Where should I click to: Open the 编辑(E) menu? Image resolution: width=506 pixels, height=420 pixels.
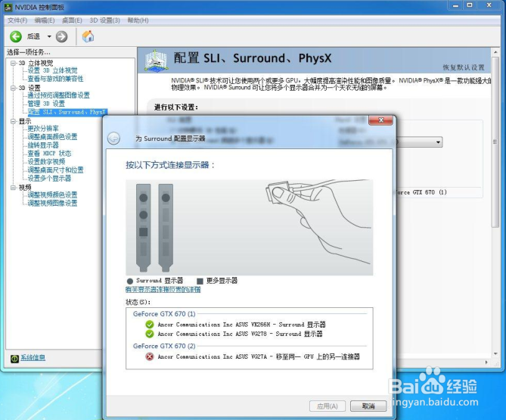(45, 20)
